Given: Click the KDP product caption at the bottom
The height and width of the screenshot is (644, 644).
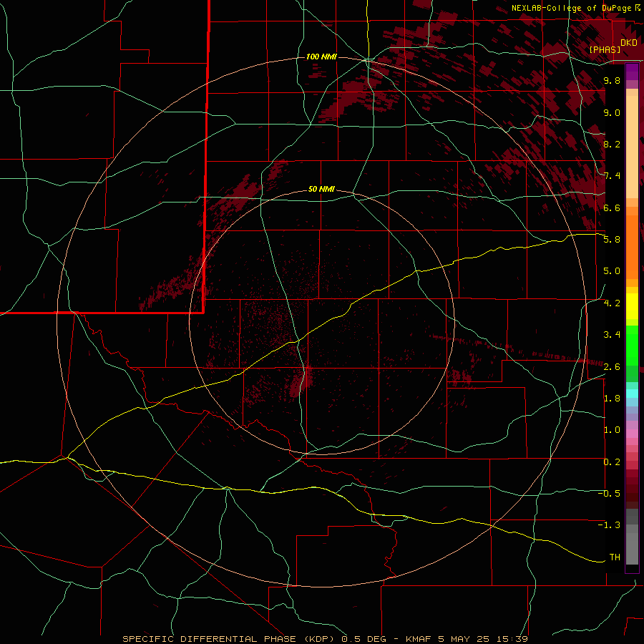Looking at the screenshot, I should 325,639.
